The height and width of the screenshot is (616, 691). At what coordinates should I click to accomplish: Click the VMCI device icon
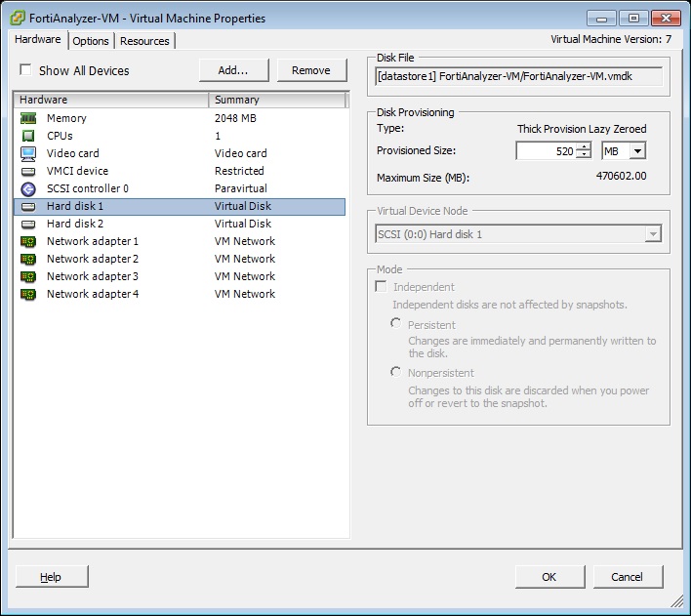(x=28, y=171)
